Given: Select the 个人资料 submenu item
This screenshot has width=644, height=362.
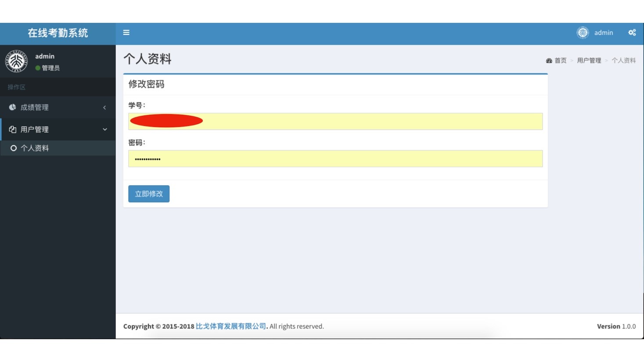Looking at the screenshot, I should [x=35, y=148].
